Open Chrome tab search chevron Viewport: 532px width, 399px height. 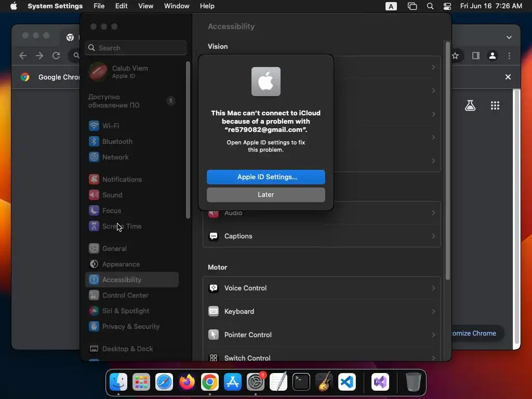pyautogui.click(x=509, y=37)
